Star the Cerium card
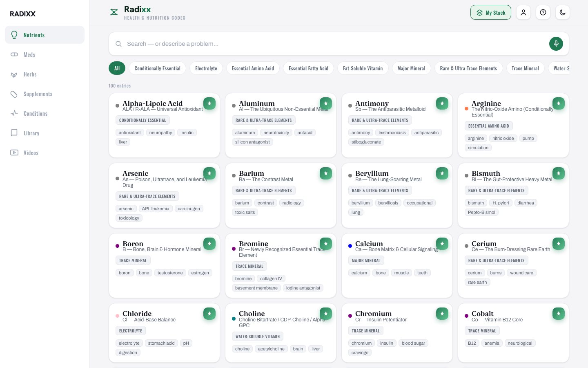Screen dimensions: 588x368 pyautogui.click(x=559, y=244)
